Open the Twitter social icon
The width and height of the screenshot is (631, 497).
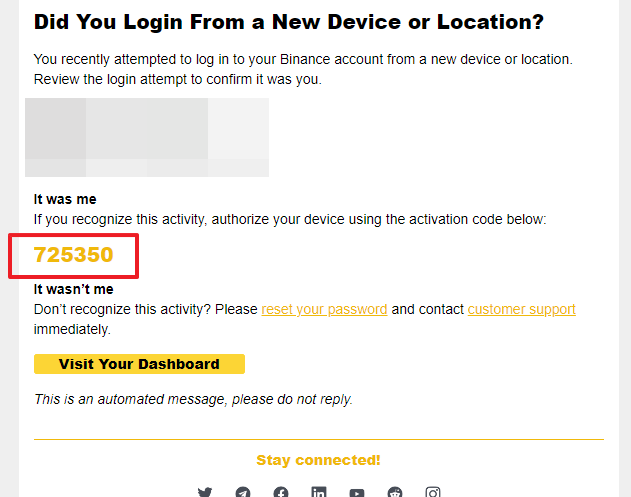pos(205,492)
